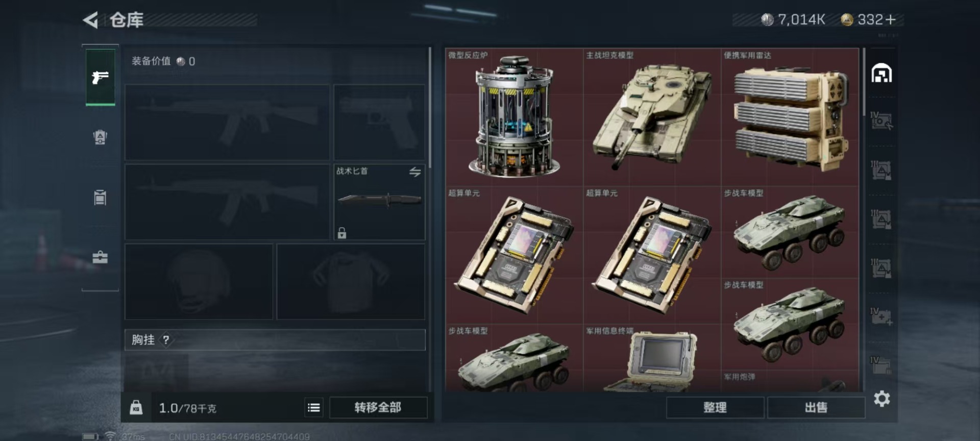Open the backpack tab in the sidebar
Viewport: 980px width, 441px height.
pyautogui.click(x=100, y=137)
